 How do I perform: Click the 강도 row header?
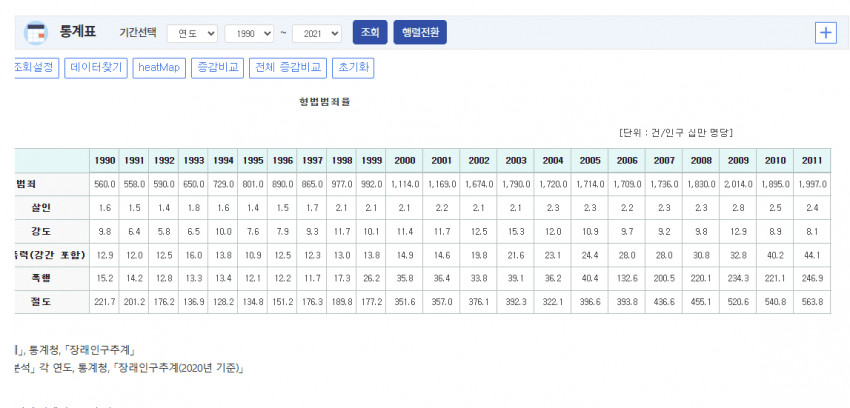tap(40, 230)
